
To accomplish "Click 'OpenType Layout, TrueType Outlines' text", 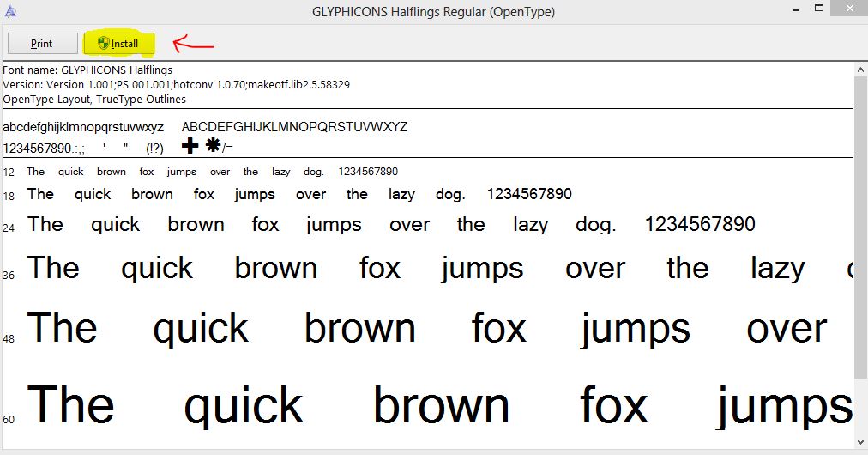I will tap(94, 100).
